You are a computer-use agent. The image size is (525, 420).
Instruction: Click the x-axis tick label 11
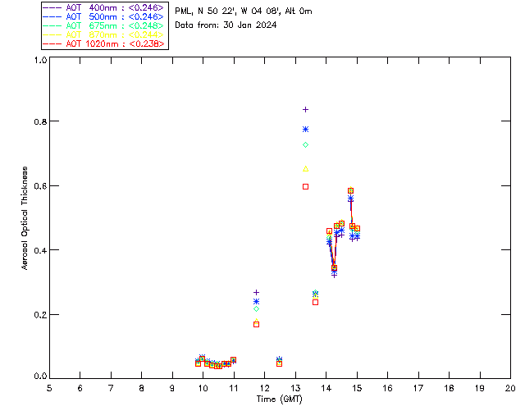pos(234,388)
